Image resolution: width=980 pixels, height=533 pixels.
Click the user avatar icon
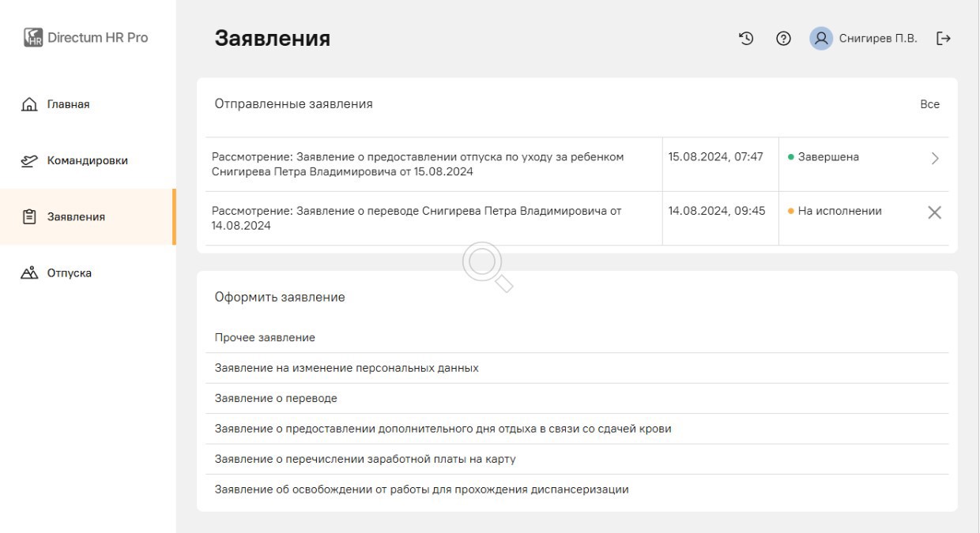pyautogui.click(x=821, y=39)
